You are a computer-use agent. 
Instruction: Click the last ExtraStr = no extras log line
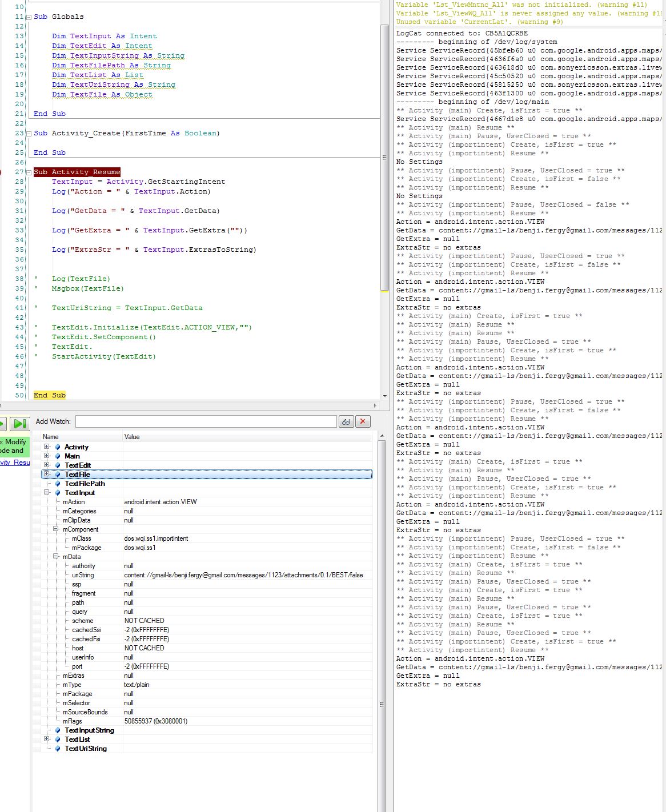tap(439, 684)
